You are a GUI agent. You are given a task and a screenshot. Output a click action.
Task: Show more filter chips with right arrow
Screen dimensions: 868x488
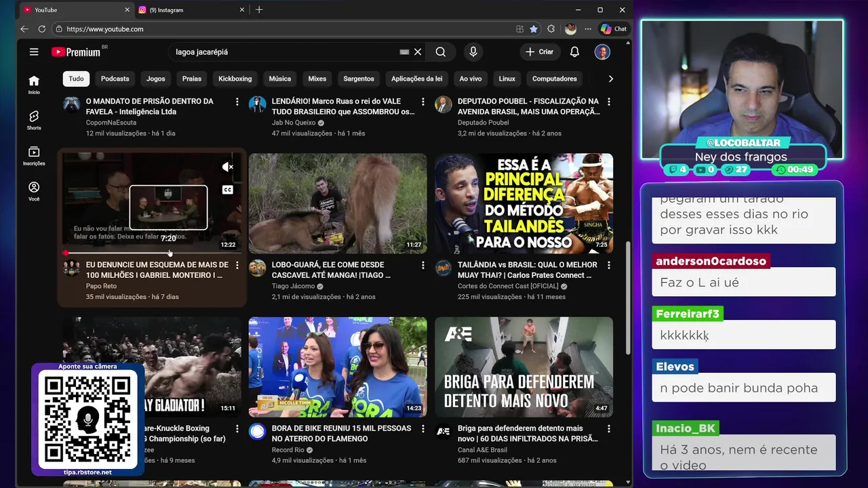(610, 79)
